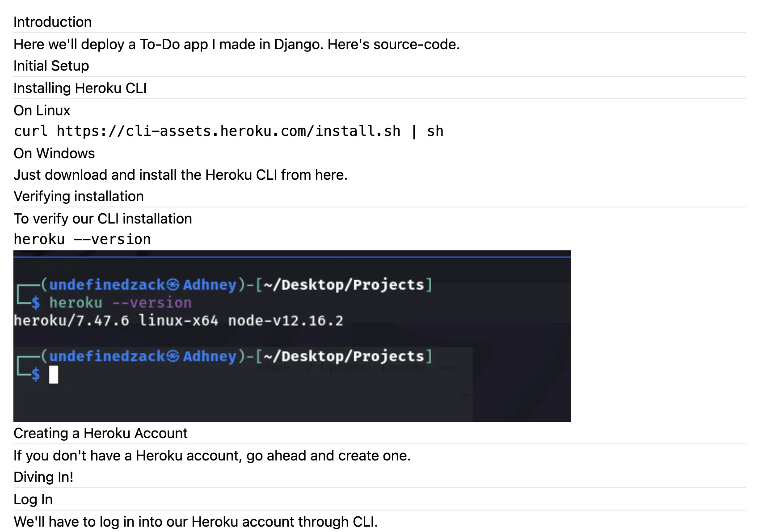Click the log in through CLI sentence
The image size is (783, 532).
coord(195,522)
